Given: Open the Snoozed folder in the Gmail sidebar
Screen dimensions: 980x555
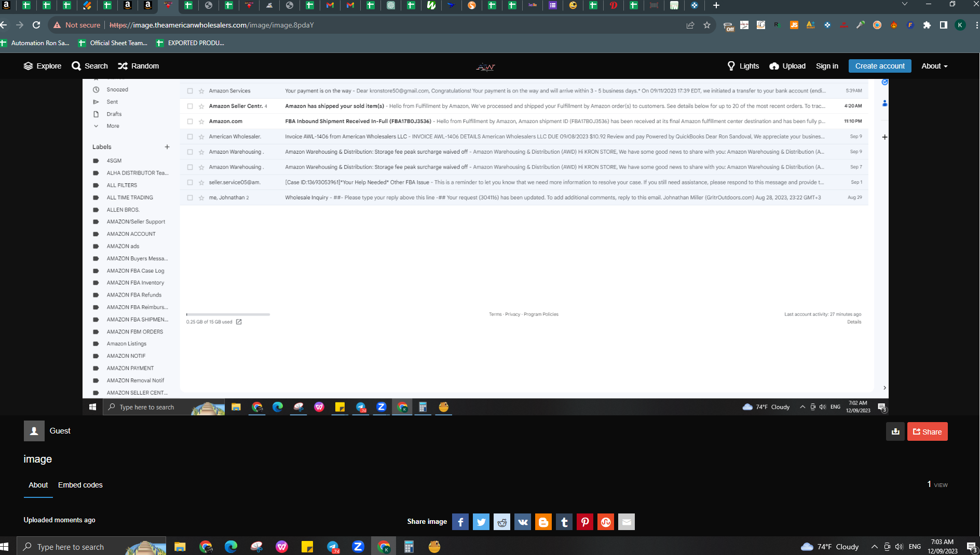Looking at the screenshot, I should [117, 90].
